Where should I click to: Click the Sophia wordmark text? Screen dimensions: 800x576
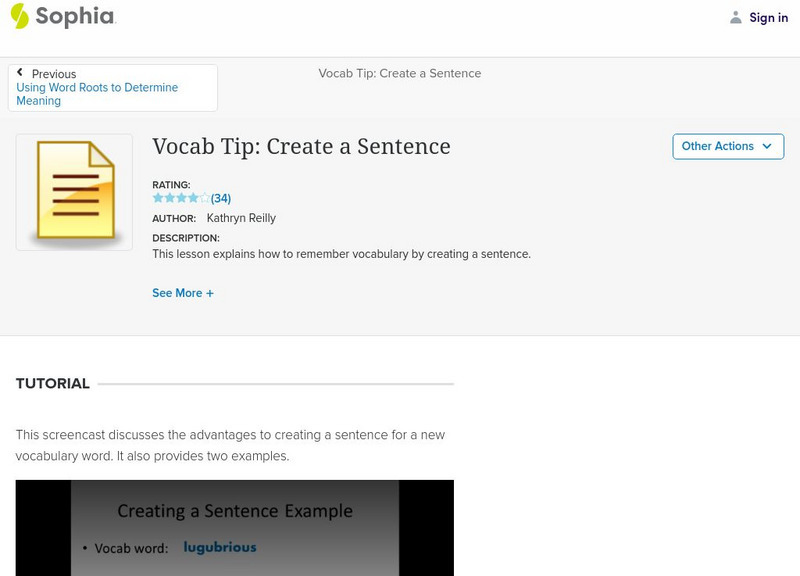(75, 17)
